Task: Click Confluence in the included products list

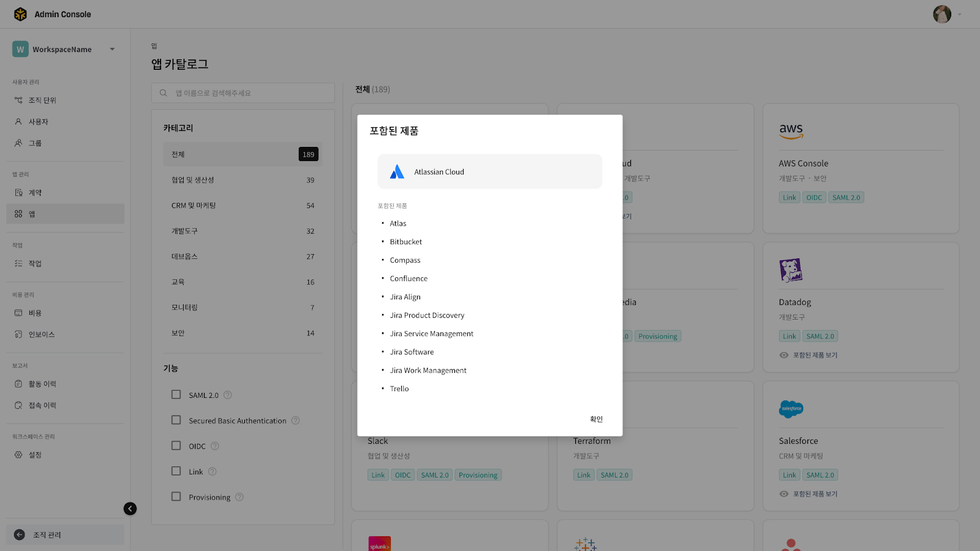Action: pyautogui.click(x=409, y=279)
